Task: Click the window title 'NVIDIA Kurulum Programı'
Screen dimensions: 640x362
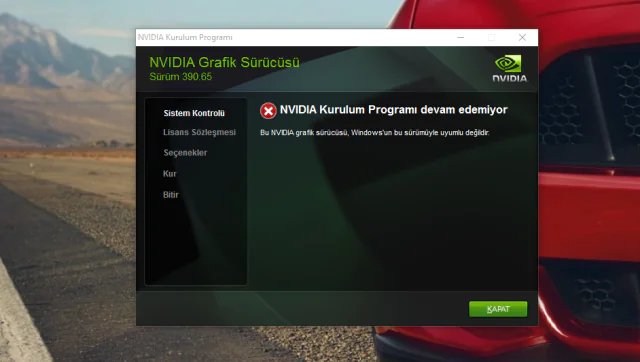Action: coord(185,38)
